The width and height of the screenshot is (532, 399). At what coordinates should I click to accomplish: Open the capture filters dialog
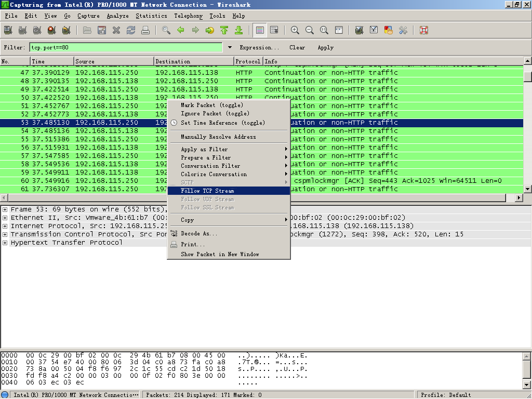(x=360, y=30)
